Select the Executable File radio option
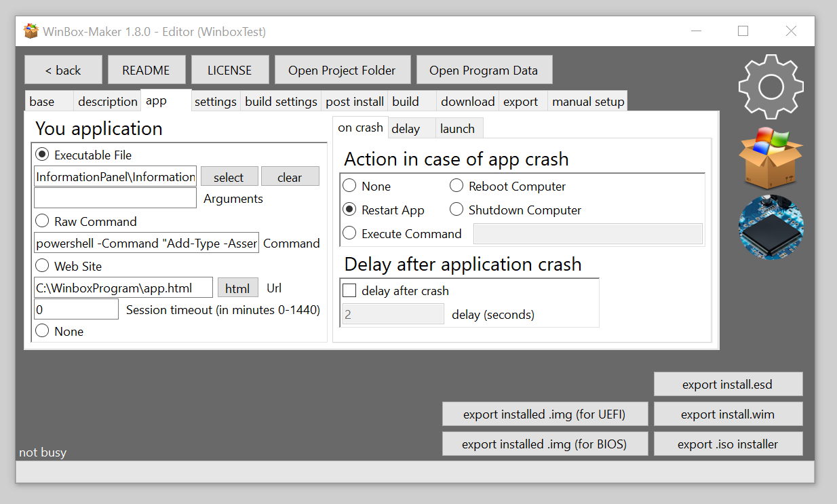This screenshot has height=504, width=837. (x=42, y=155)
